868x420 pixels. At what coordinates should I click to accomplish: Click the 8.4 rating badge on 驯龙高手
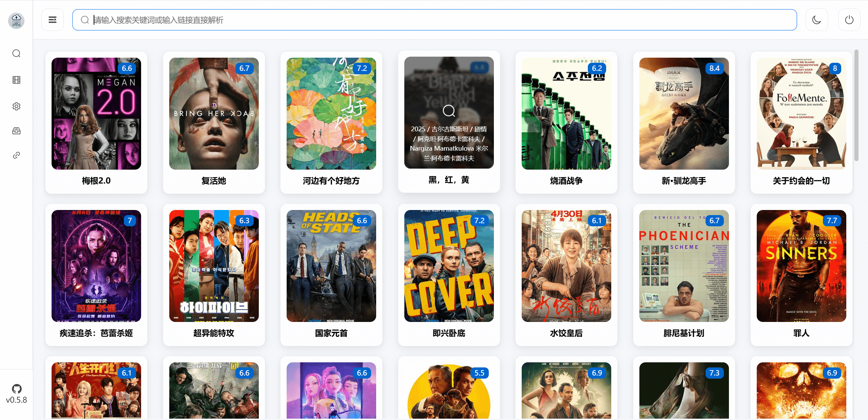(x=714, y=68)
